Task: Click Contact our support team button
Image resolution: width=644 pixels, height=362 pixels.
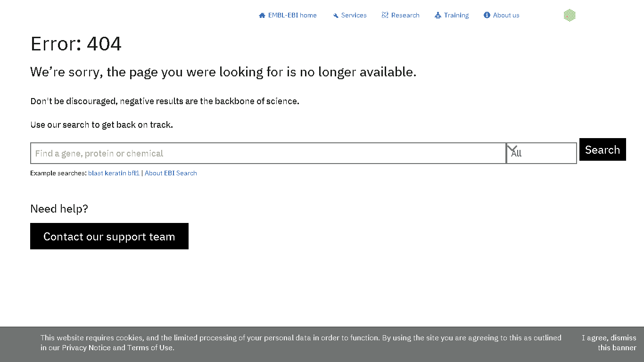Action: click(109, 236)
